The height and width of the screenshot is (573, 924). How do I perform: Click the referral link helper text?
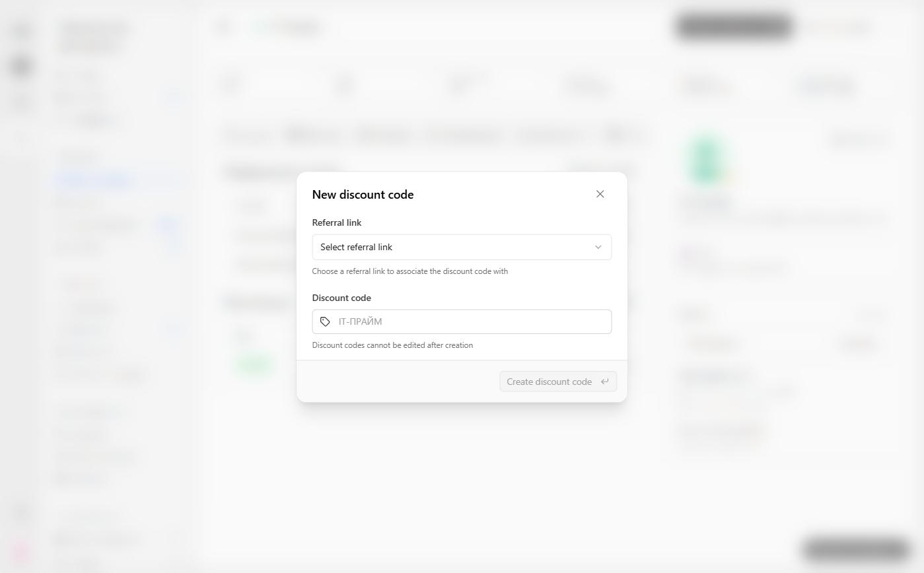[410, 271]
